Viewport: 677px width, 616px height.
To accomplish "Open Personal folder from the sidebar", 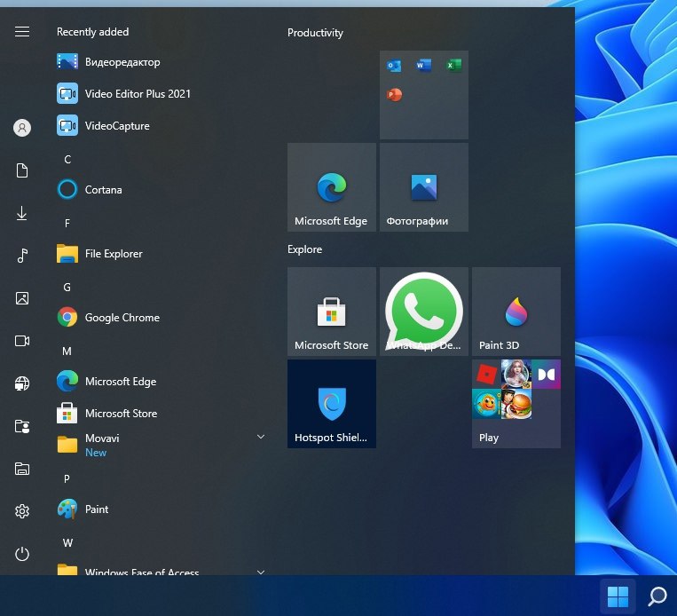I will pos(22,426).
